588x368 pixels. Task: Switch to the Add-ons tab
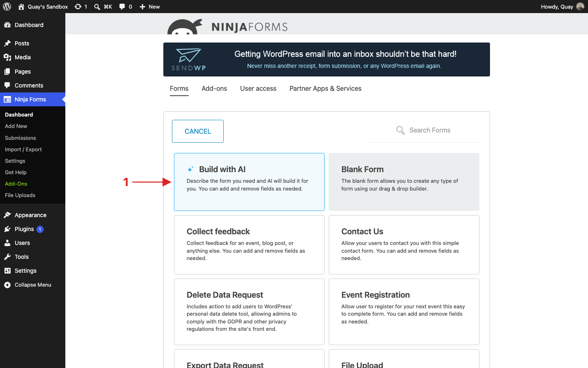214,89
